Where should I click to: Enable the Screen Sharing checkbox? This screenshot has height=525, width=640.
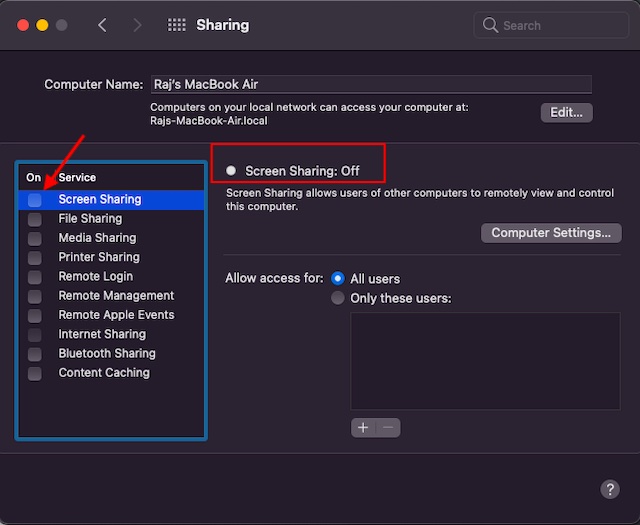(x=35, y=200)
